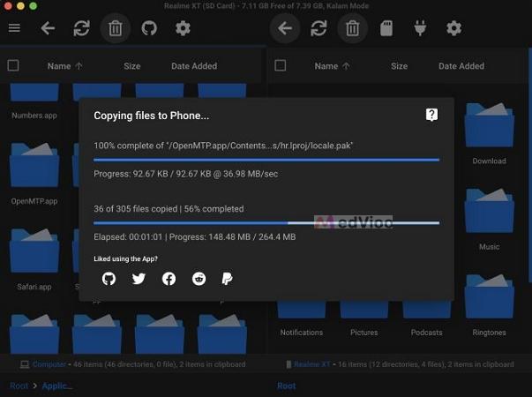Select the Music folder on phone

pos(489,220)
